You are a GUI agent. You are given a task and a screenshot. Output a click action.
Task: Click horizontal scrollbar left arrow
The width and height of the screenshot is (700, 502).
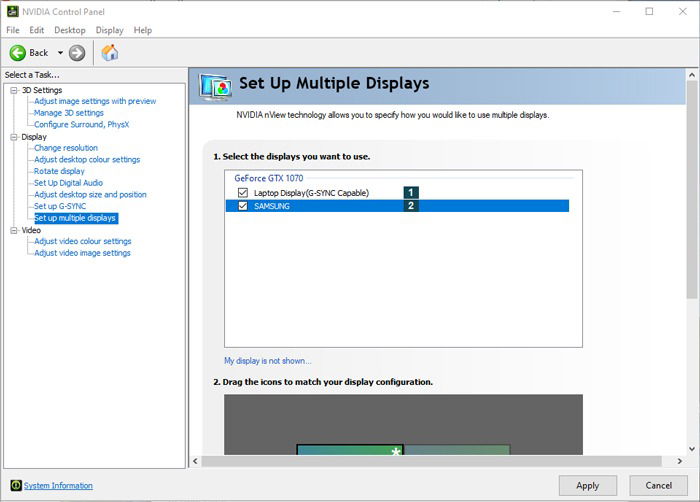coord(195,461)
